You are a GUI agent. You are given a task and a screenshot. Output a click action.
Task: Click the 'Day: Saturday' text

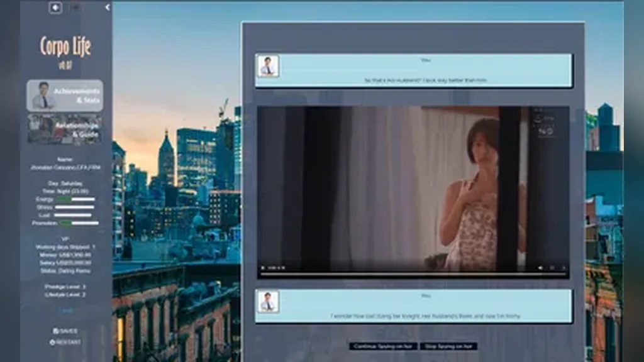click(65, 184)
